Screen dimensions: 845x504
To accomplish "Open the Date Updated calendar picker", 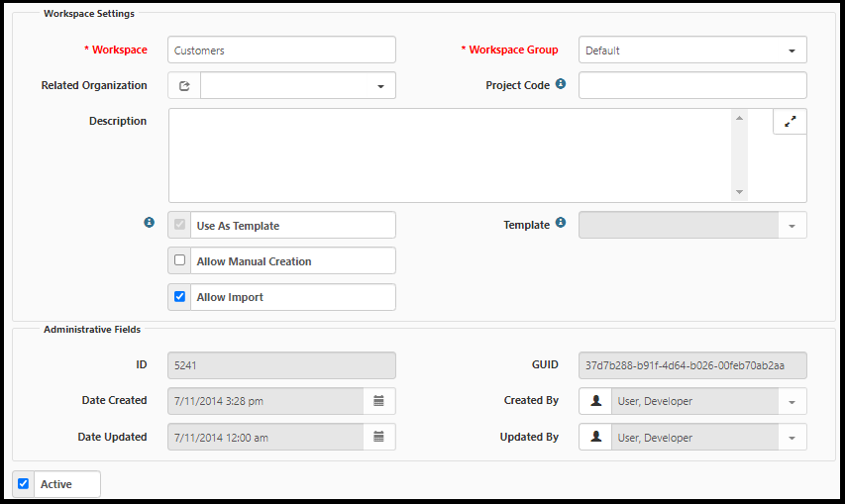I will [x=378, y=437].
